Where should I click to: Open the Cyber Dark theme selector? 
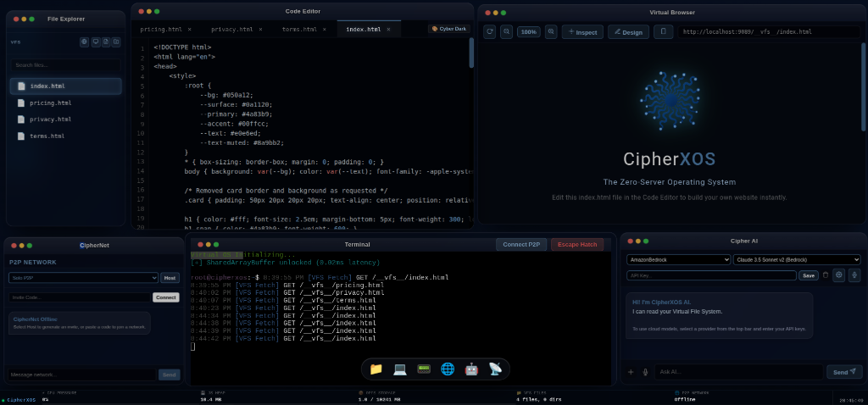point(449,29)
